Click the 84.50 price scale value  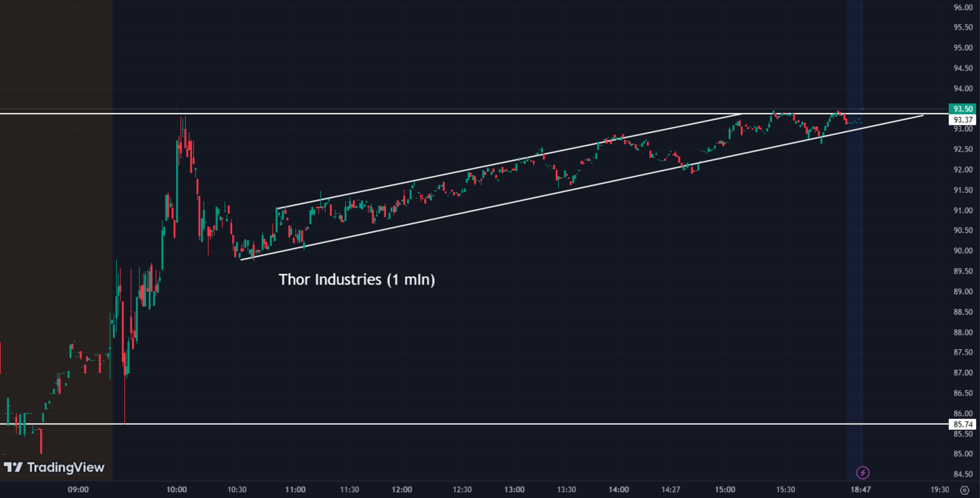[x=963, y=474]
